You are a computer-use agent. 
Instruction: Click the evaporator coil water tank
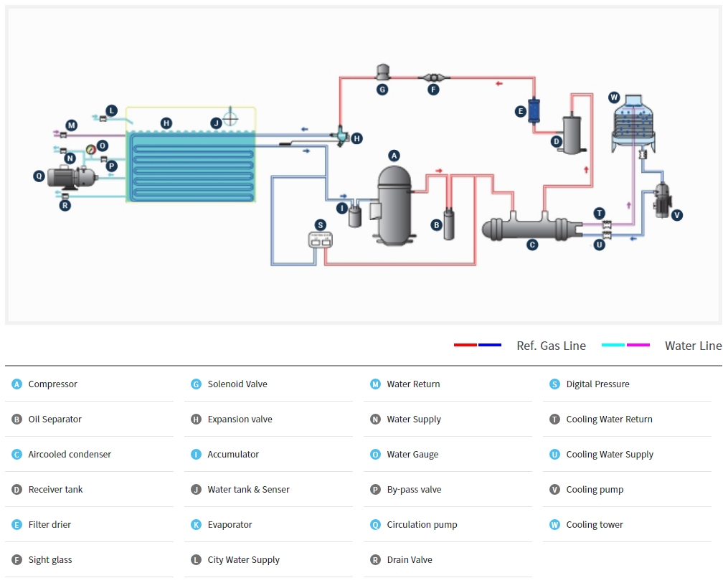click(192, 166)
